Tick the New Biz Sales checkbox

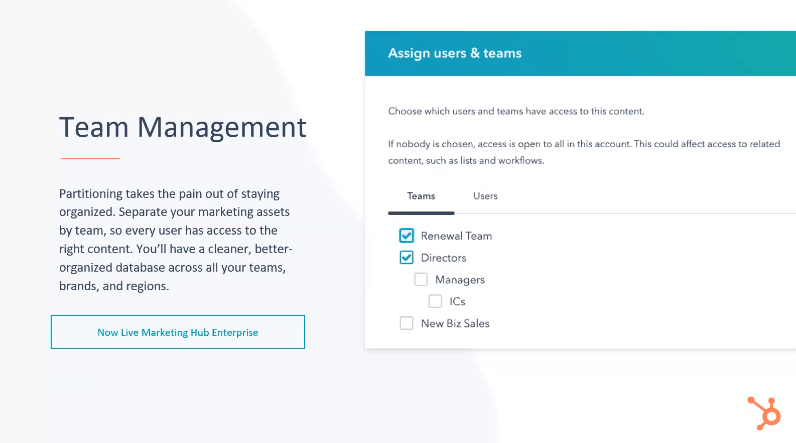coord(406,323)
